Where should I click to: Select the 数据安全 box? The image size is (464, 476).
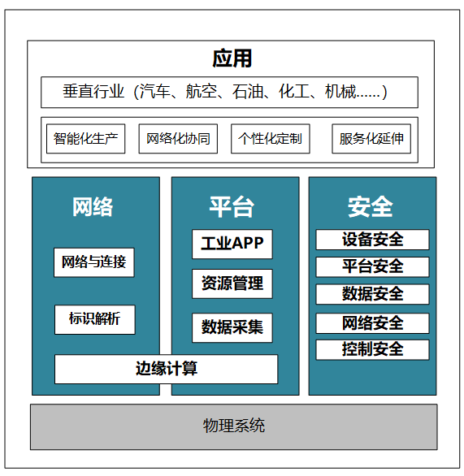tap(373, 294)
